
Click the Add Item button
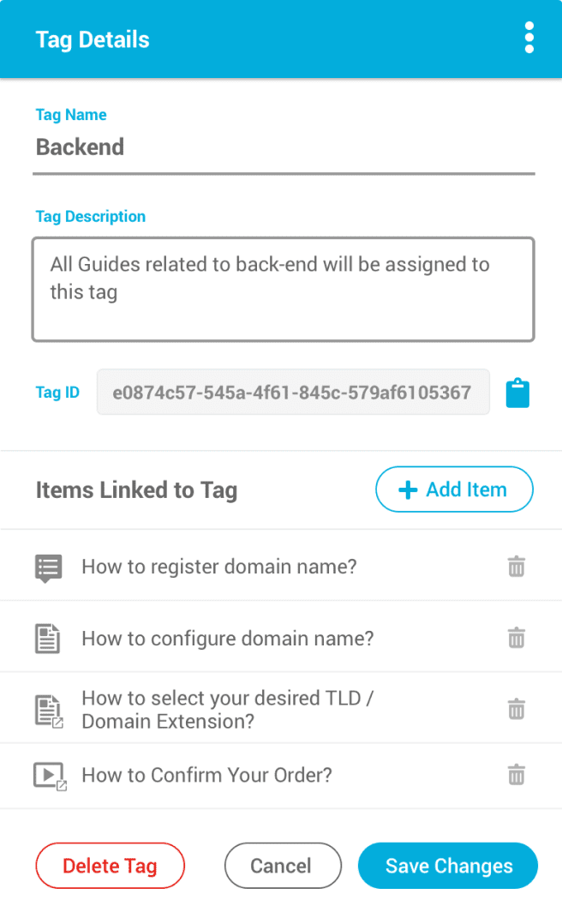click(x=454, y=489)
